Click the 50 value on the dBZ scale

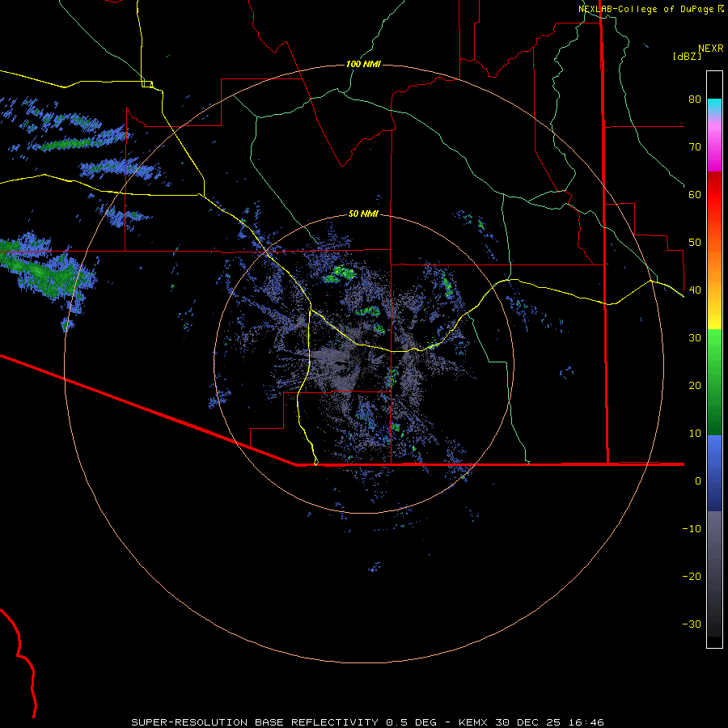coord(695,243)
